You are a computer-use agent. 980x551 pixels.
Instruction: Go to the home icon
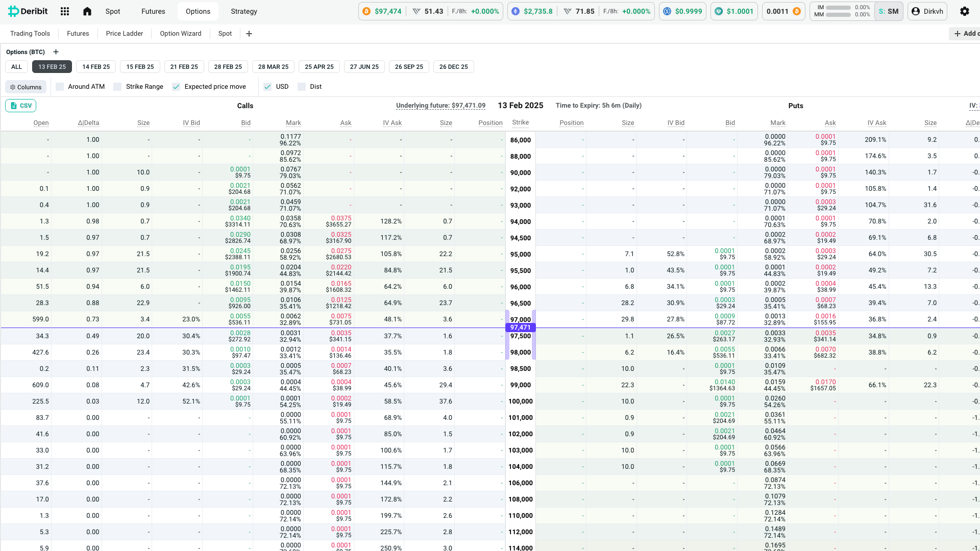87,11
